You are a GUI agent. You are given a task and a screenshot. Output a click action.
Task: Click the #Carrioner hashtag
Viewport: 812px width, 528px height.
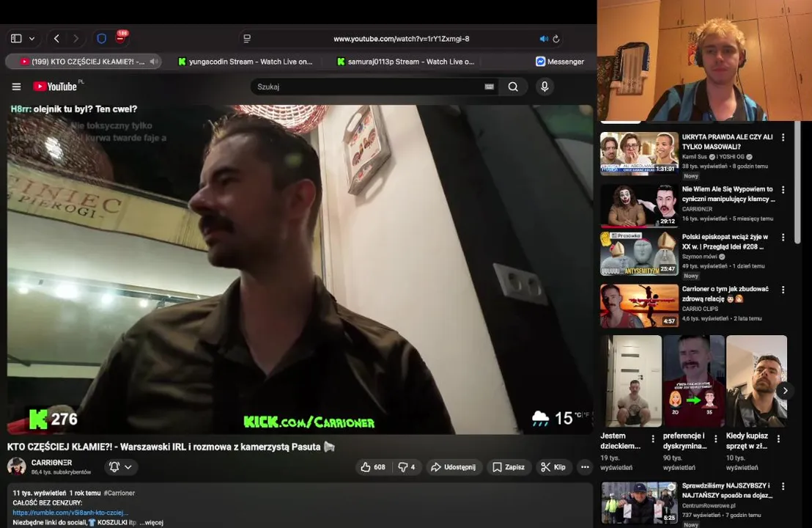click(119, 493)
